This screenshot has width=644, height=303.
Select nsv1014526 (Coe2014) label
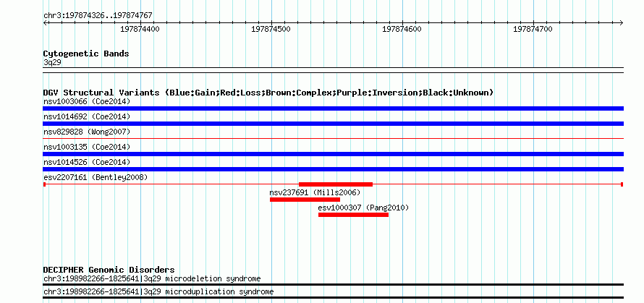click(87, 162)
